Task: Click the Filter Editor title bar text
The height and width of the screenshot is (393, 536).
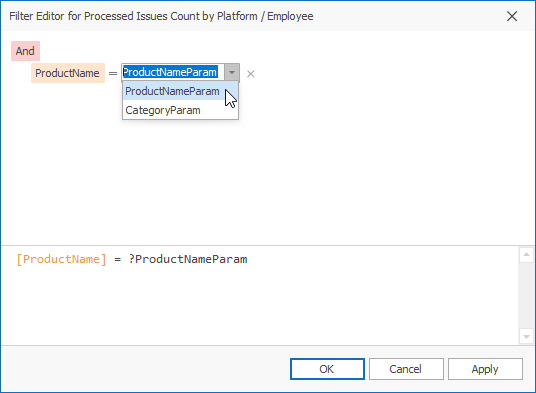Action: [161, 16]
